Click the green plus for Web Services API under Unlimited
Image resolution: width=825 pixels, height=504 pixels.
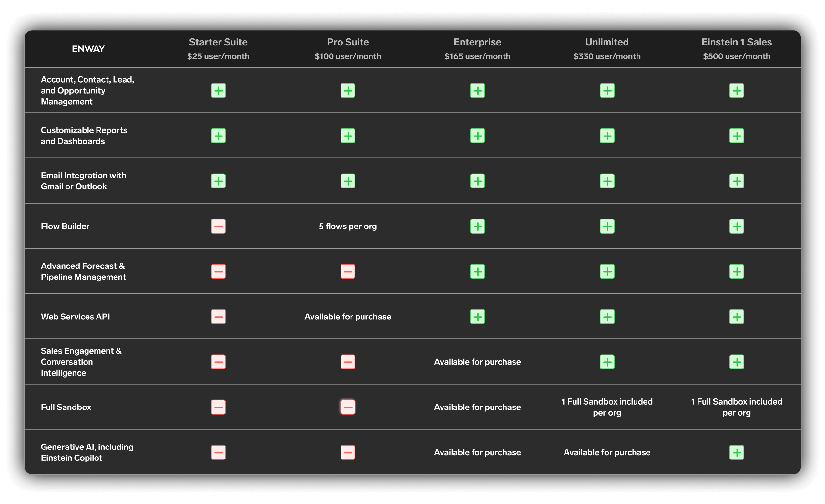click(x=607, y=317)
